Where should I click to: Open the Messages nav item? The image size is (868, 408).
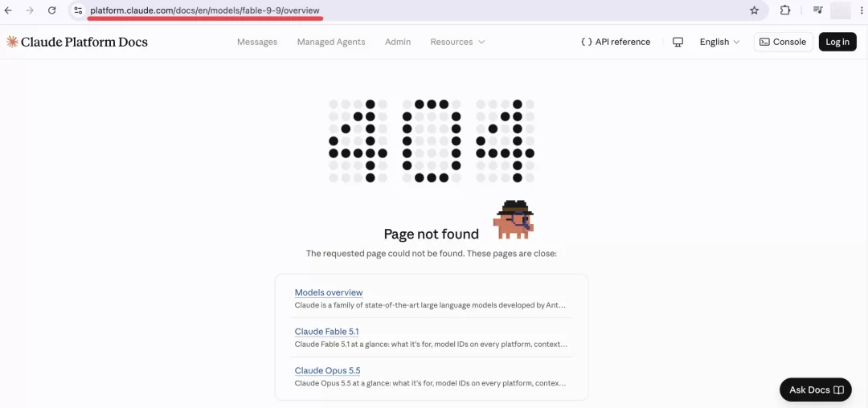point(257,42)
